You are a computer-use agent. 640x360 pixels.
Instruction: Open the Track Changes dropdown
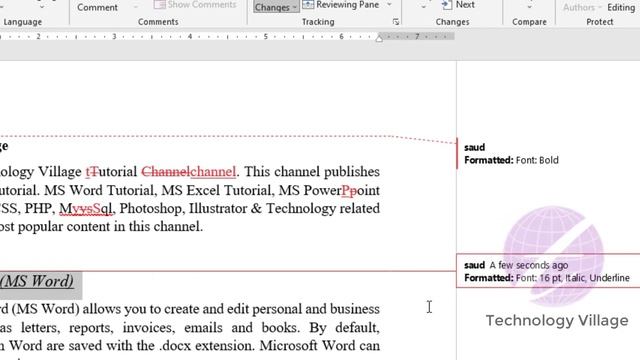tap(276, 7)
